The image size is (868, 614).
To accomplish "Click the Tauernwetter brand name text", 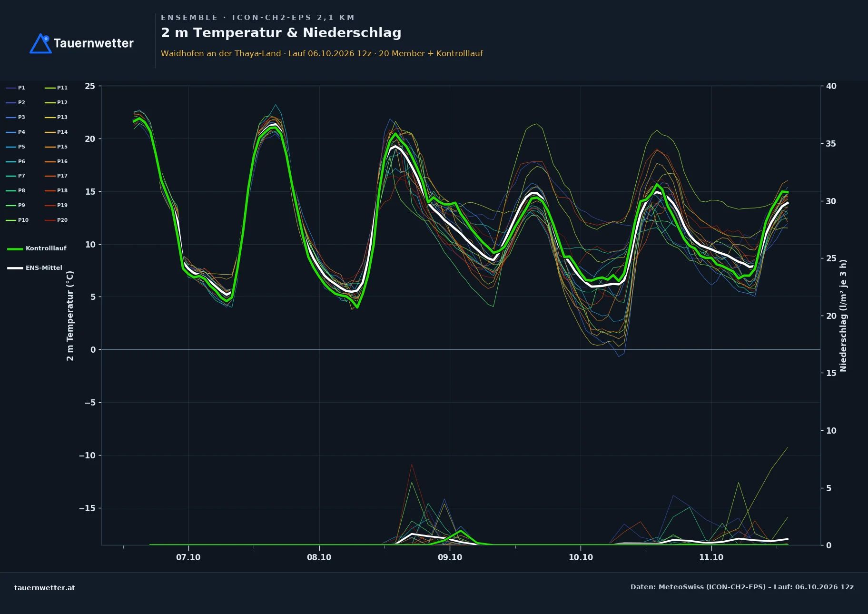I will 94,43.
